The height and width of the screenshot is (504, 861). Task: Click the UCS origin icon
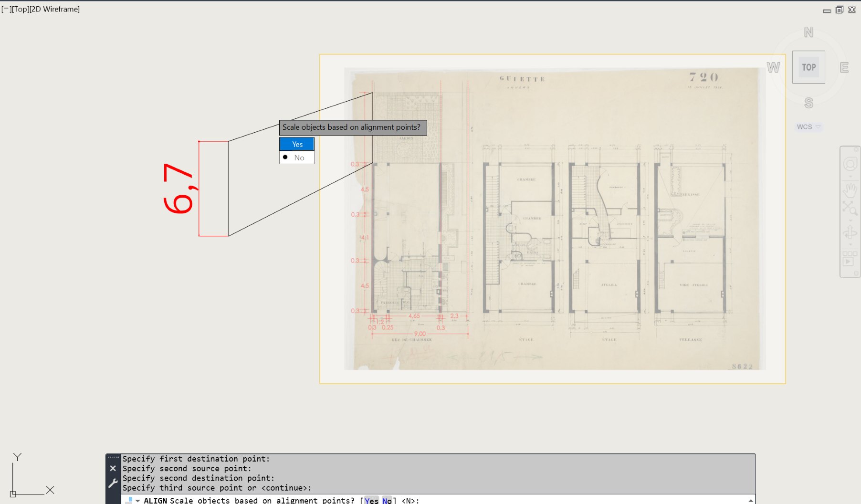click(x=13, y=494)
